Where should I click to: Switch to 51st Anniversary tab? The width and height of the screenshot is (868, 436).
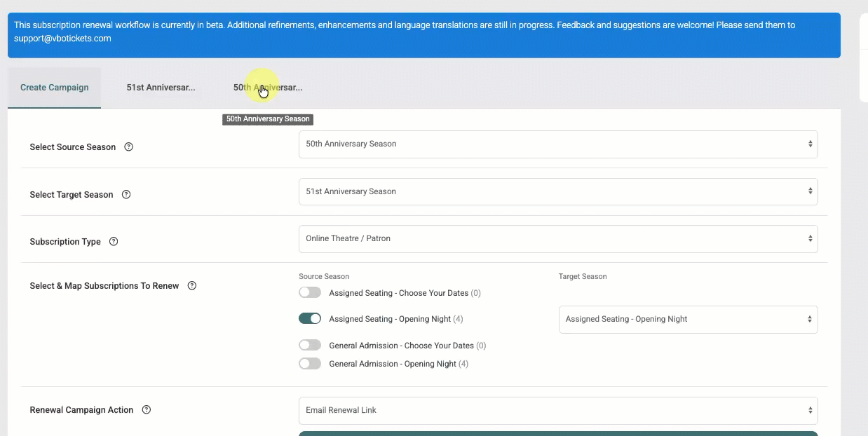point(161,88)
